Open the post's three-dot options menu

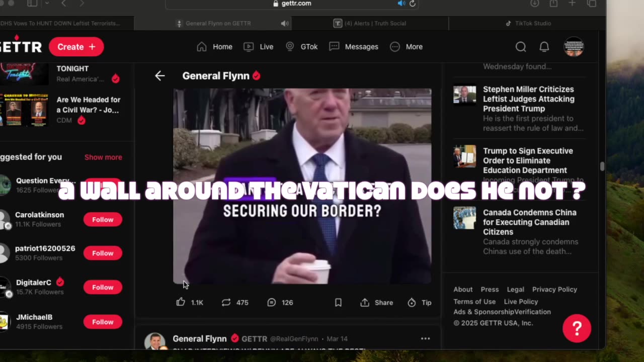(x=425, y=339)
